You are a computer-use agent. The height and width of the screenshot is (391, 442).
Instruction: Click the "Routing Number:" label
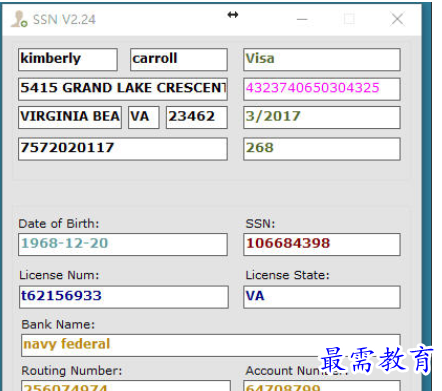click(72, 371)
